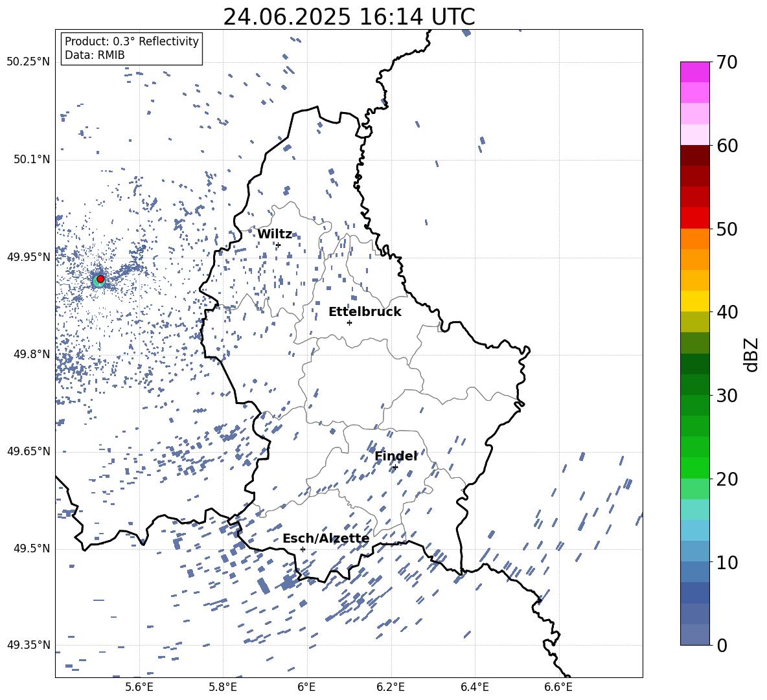Viewport: 767px width, 700px height.
Task: Click the Ettelbruck city label
Action: [365, 312]
